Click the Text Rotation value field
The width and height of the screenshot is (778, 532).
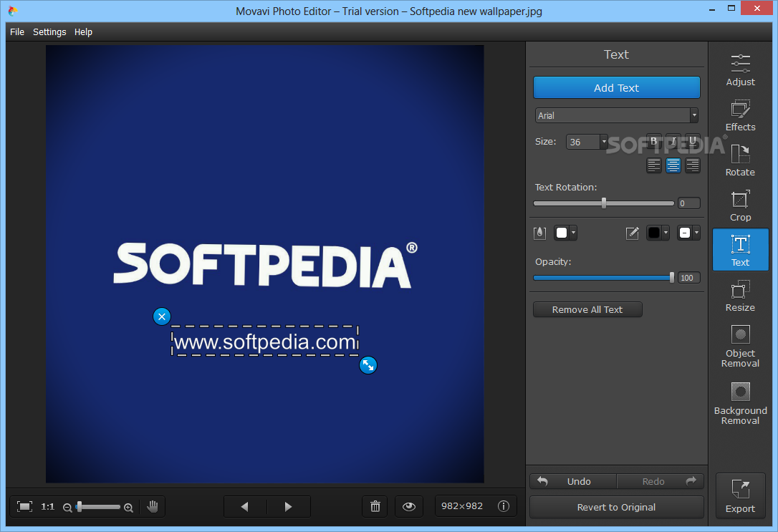[x=689, y=203]
